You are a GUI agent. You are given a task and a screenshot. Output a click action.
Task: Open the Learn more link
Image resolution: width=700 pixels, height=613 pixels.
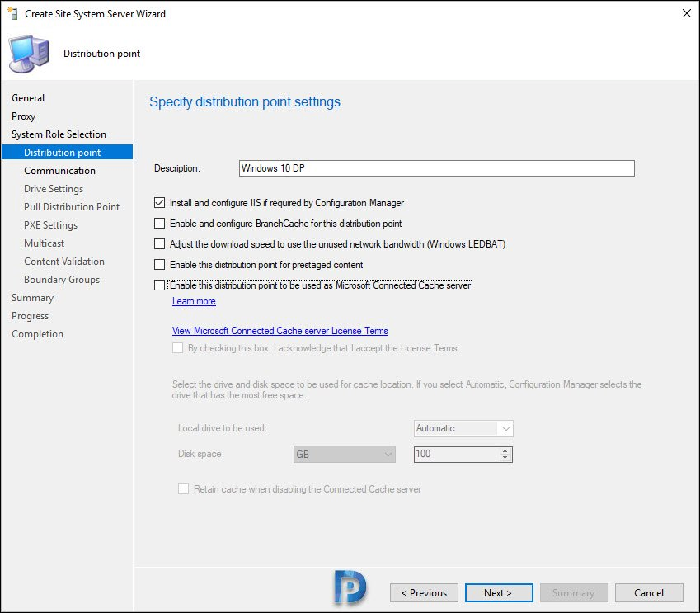(194, 301)
